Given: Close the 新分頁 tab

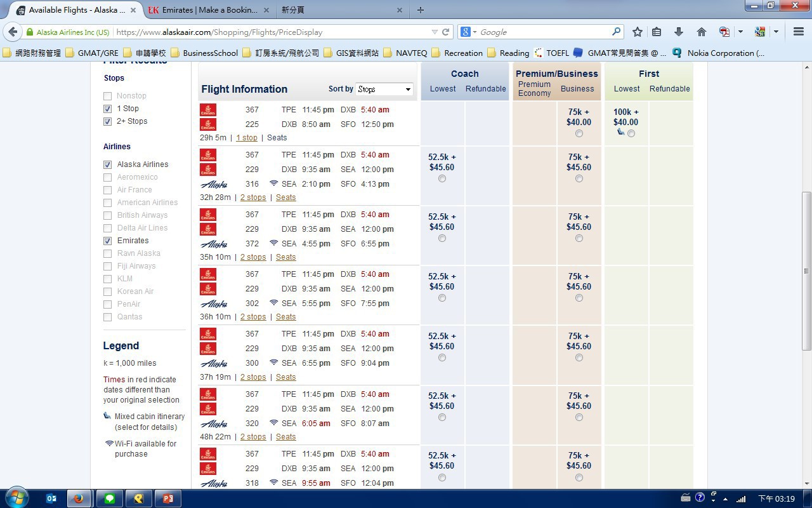Looking at the screenshot, I should click(400, 10).
